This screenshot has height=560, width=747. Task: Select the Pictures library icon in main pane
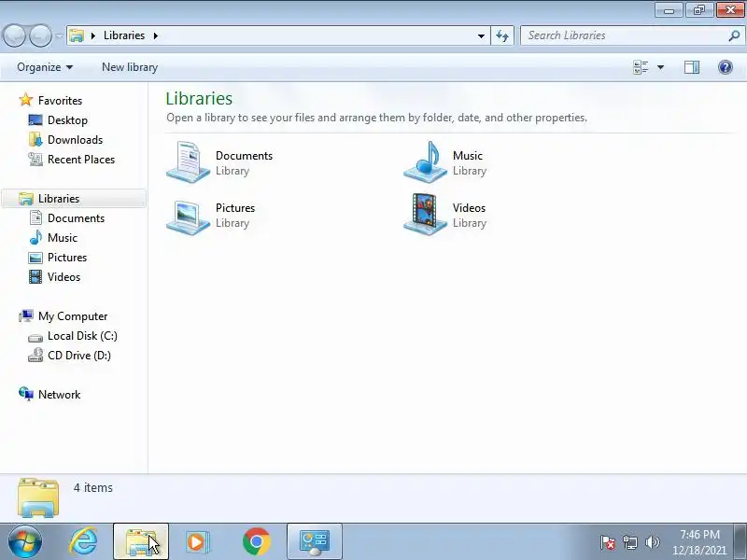(189, 217)
